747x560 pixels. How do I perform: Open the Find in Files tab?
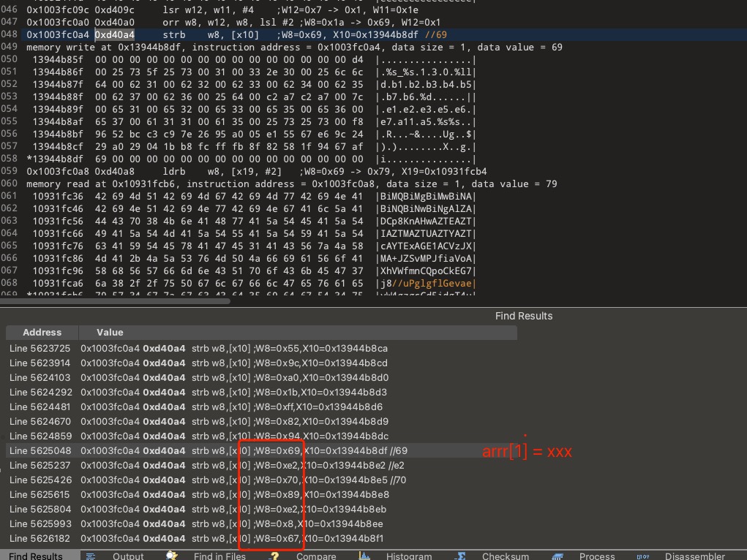point(219,556)
